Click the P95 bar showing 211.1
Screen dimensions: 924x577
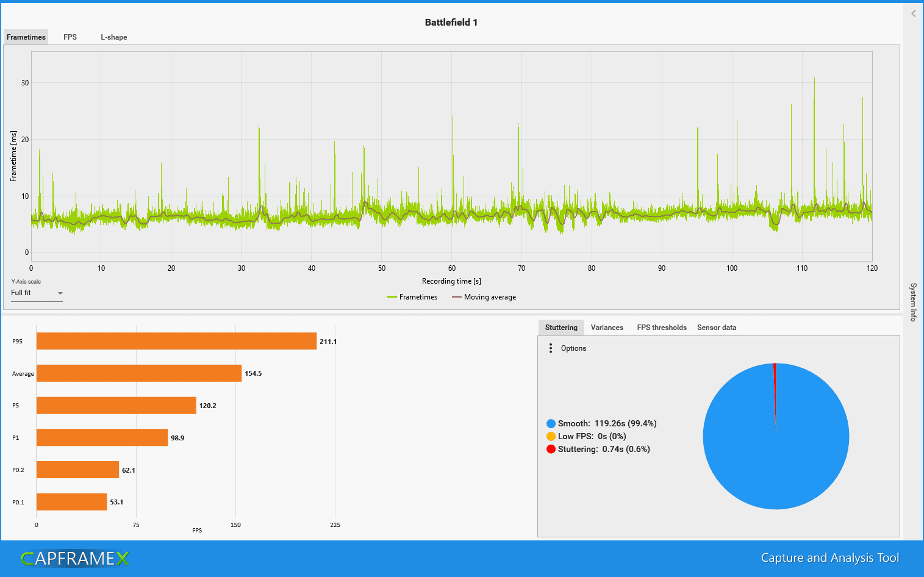coord(177,341)
